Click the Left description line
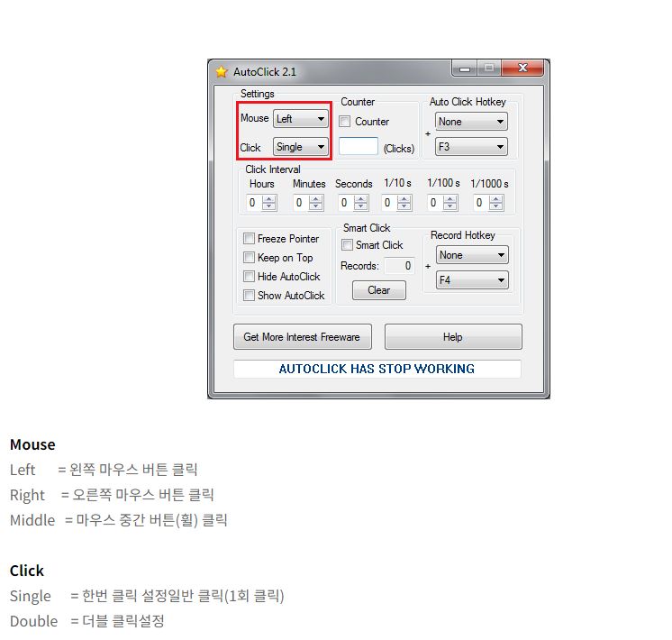This screenshot has width=672, height=640. tap(104, 470)
